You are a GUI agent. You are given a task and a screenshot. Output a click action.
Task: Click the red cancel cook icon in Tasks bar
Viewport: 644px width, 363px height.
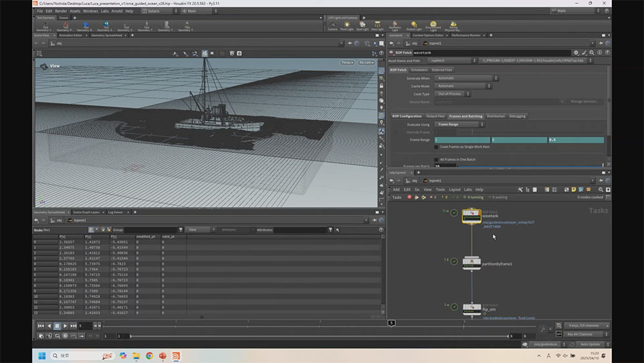[410, 197]
